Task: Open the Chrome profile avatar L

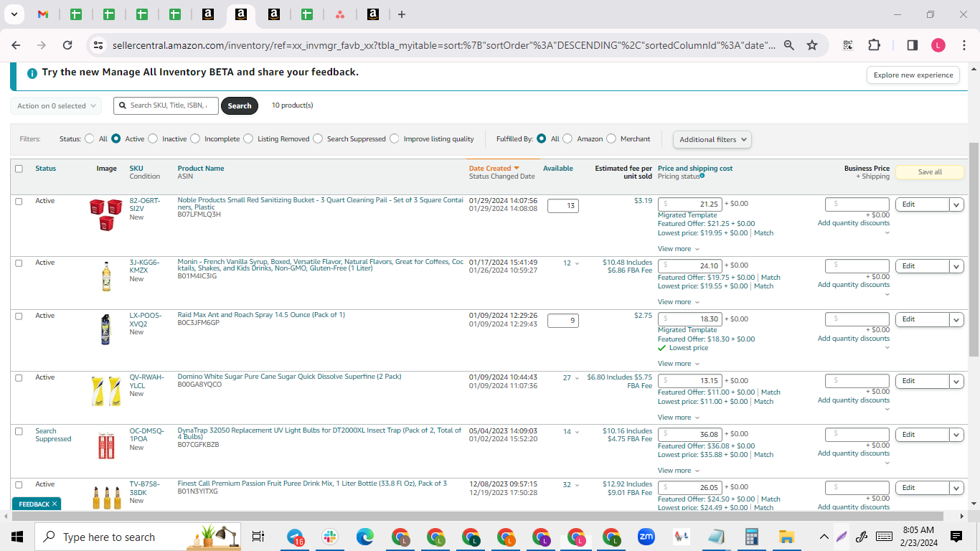Action: (938, 45)
